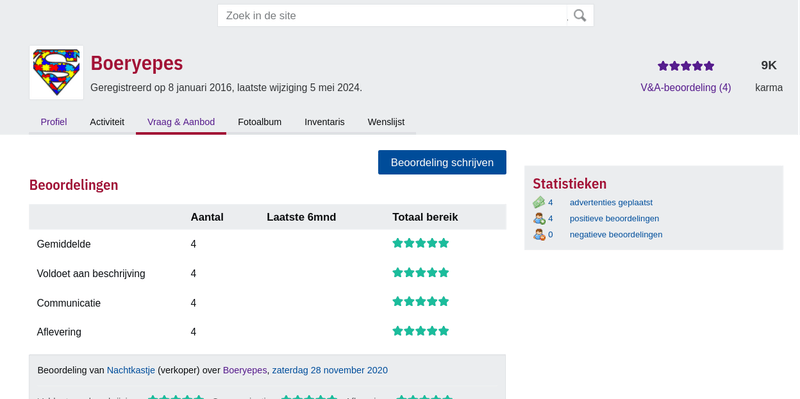Viewport: 800px width, 399px height.
Task: Open the Profiel tab
Action: [54, 122]
